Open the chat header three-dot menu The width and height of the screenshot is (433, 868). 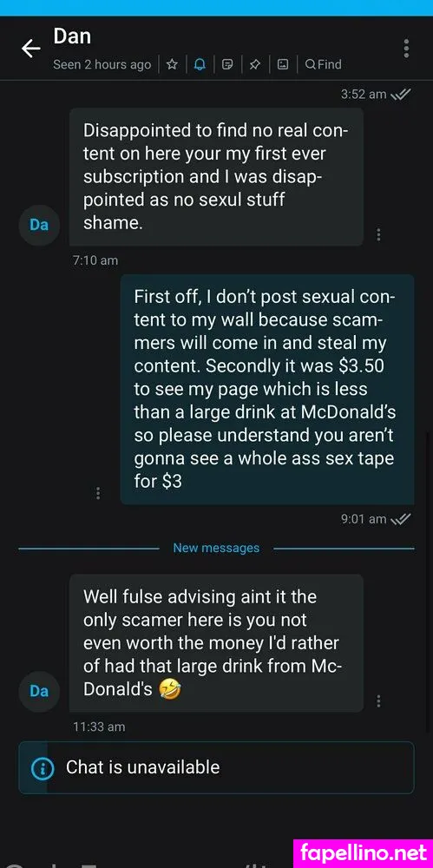point(406,49)
